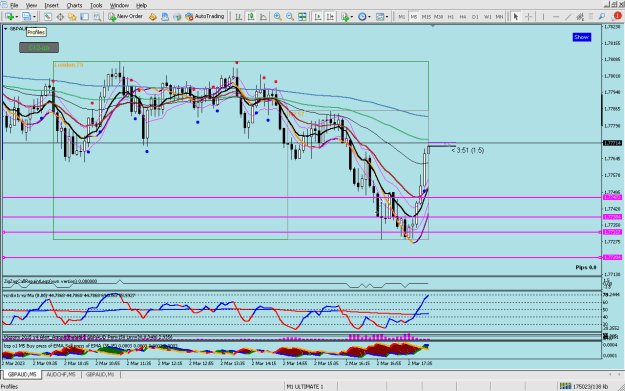Zoom out of the chart
The image size is (625, 391).
[290, 17]
